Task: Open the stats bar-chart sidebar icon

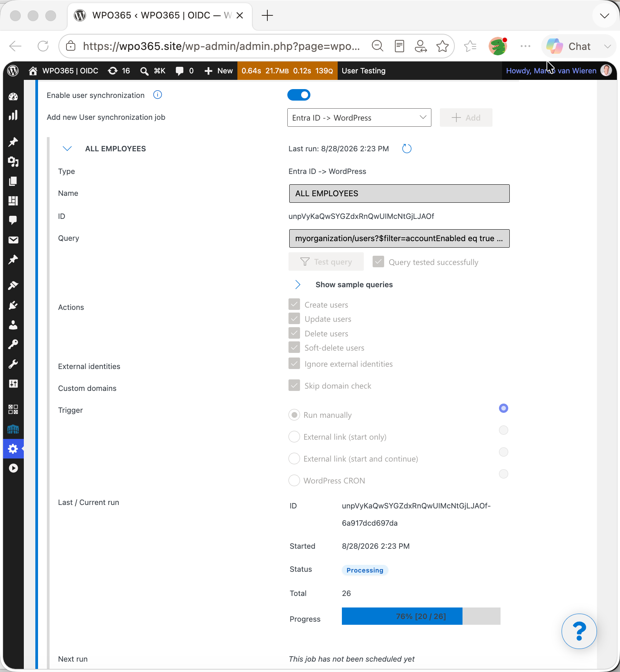Action: (13, 116)
